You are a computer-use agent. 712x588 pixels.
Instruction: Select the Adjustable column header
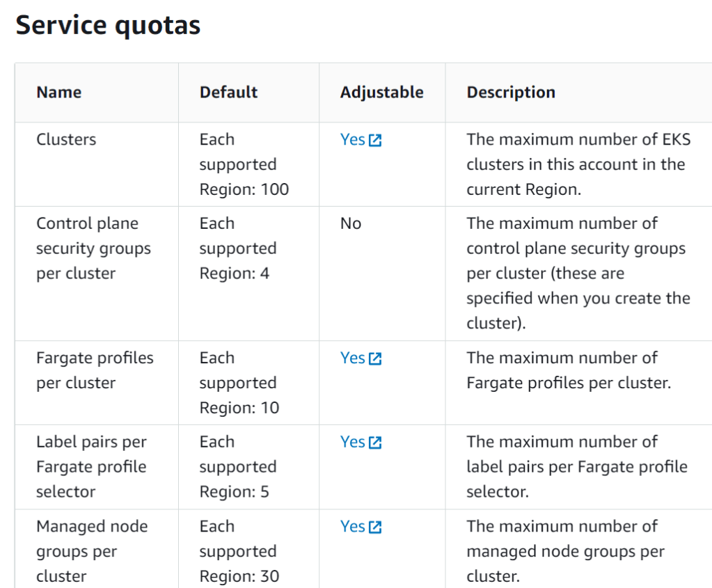tap(382, 93)
